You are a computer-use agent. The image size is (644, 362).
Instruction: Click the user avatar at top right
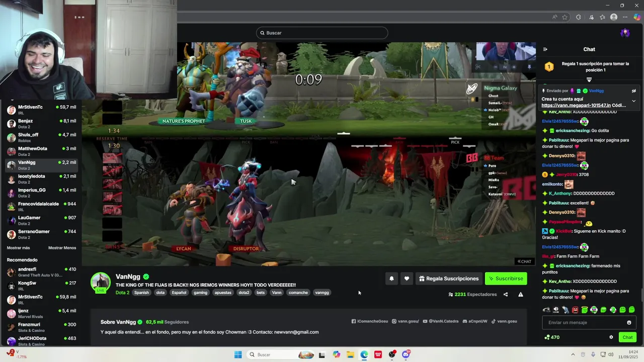pyautogui.click(x=625, y=33)
